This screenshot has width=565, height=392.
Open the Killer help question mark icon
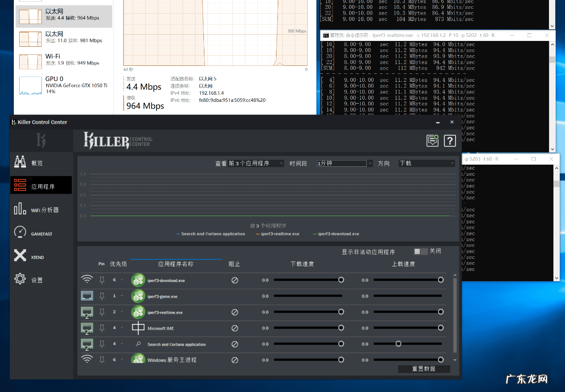450,141
